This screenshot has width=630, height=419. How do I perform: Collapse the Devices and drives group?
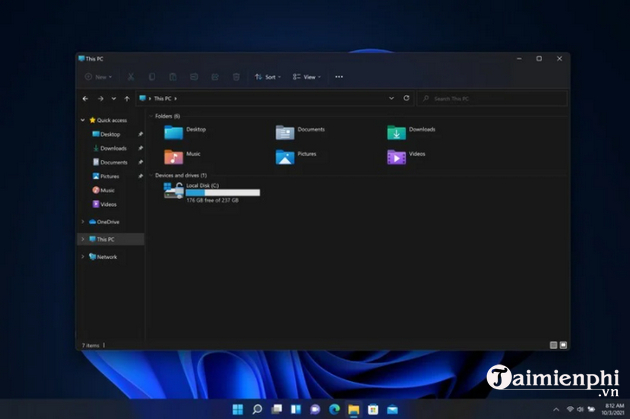click(x=151, y=175)
